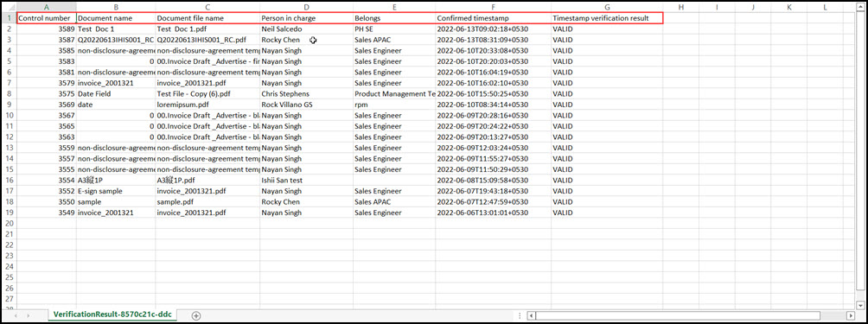
Task: Go to next sheet using right arrow
Action: [x=29, y=315]
